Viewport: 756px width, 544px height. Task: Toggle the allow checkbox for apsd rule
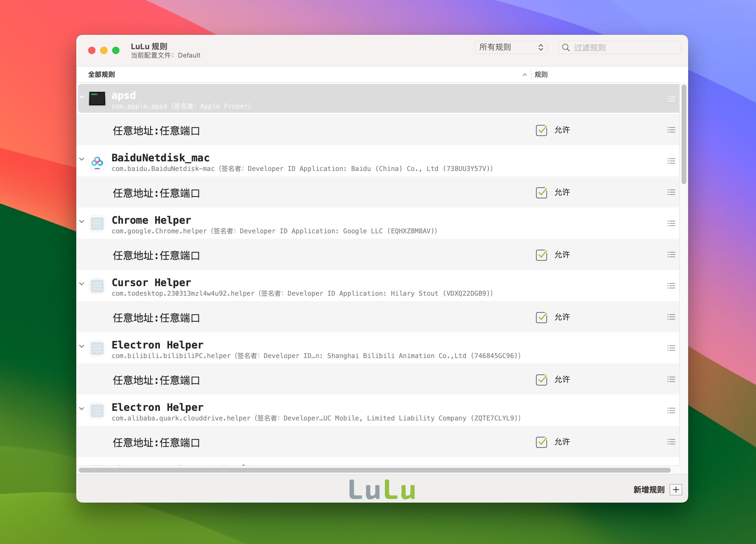coord(541,130)
